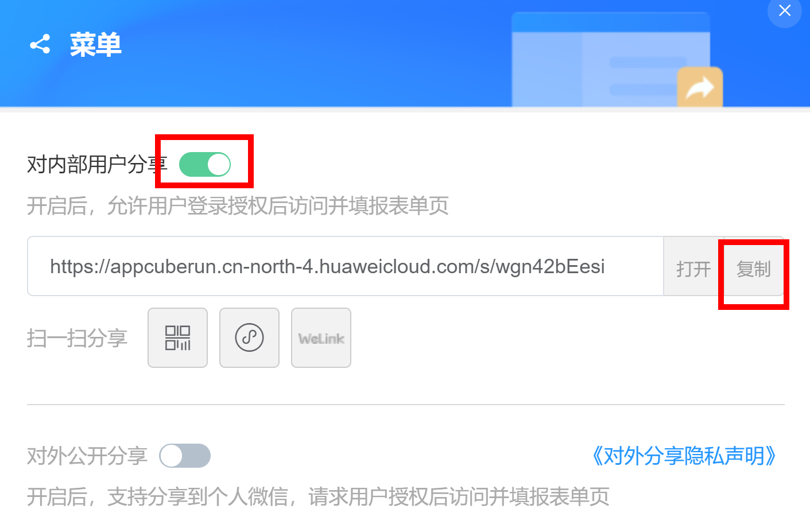The image size is (810, 532).
Task: Click the 支持分享到个人微信 description text
Action: 318,496
